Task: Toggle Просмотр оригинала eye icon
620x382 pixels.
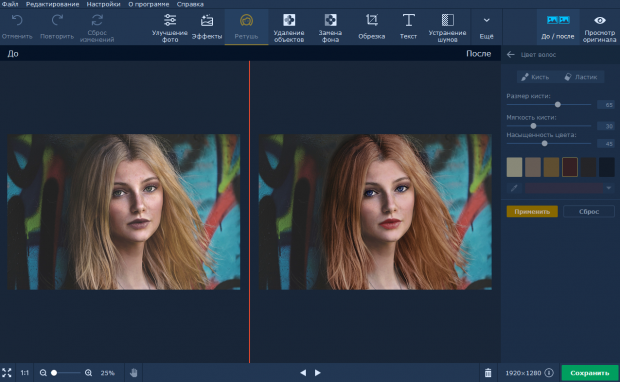Action: click(x=599, y=28)
